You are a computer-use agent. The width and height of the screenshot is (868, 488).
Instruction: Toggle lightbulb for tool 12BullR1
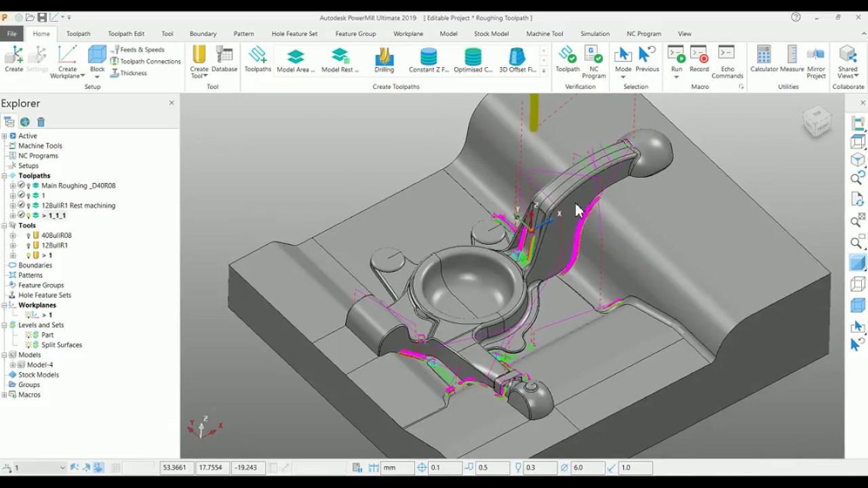(x=28, y=245)
